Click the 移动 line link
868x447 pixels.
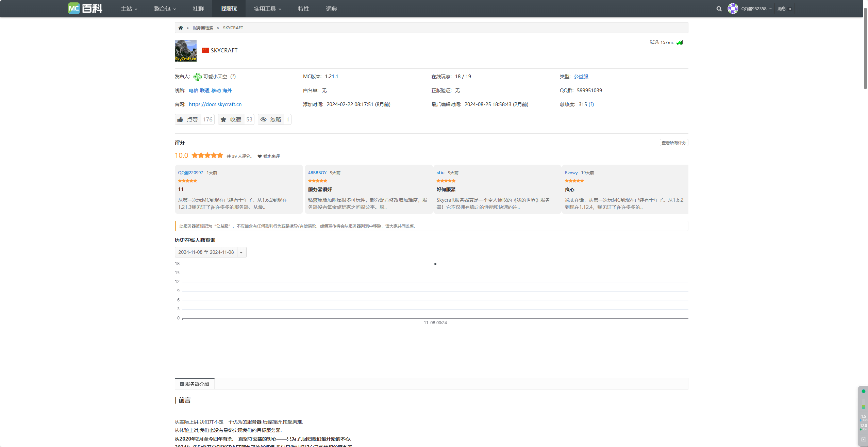[216, 90]
